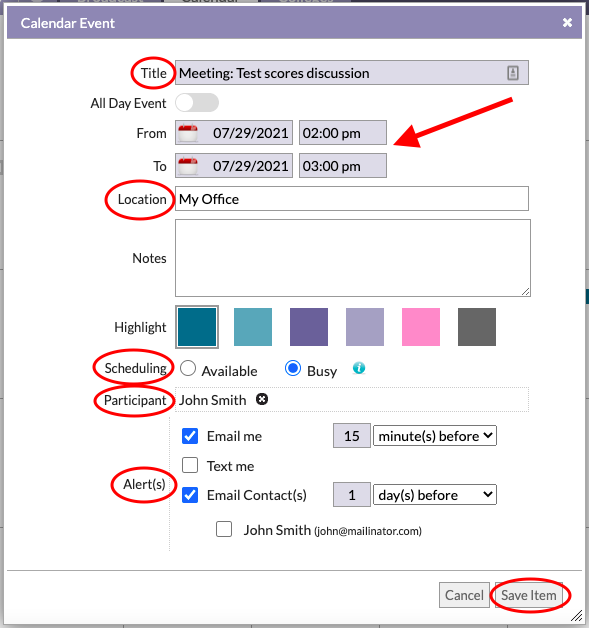
Task: Enable the Text me alert checkbox
Action: tap(190, 465)
